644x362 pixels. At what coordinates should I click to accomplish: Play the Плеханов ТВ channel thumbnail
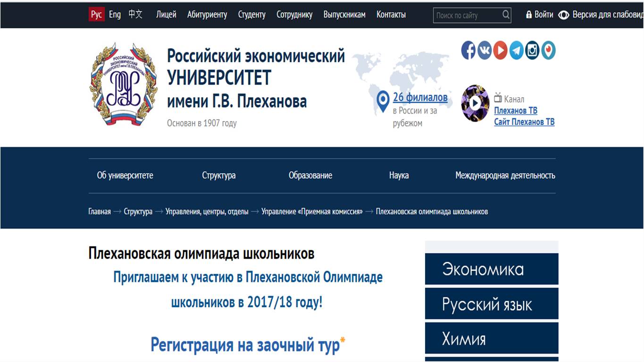click(x=475, y=103)
